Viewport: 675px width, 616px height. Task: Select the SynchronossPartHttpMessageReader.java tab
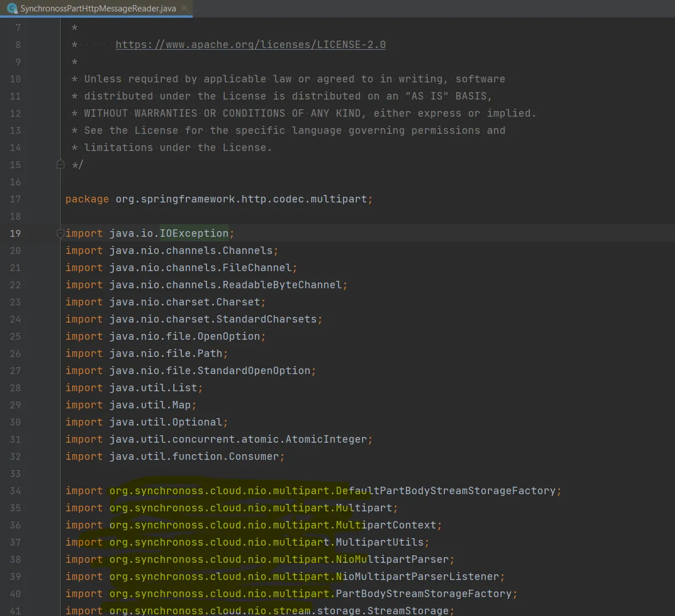coord(96,8)
